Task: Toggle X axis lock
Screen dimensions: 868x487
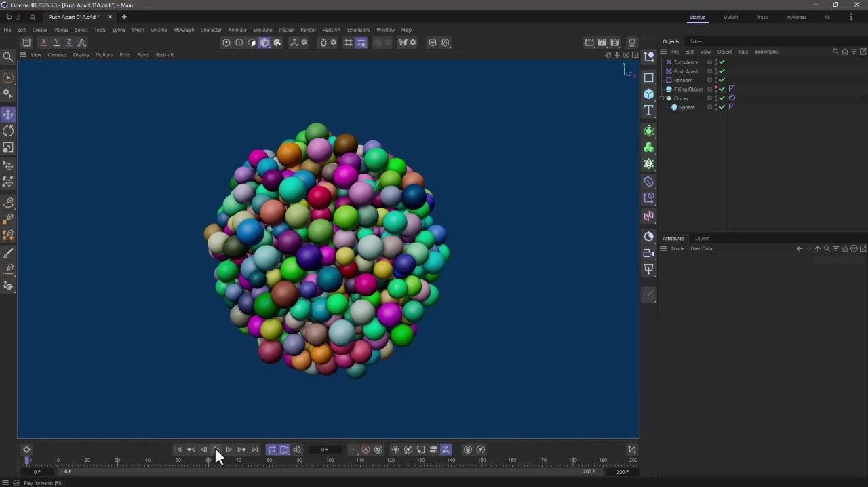Action: [x=43, y=43]
